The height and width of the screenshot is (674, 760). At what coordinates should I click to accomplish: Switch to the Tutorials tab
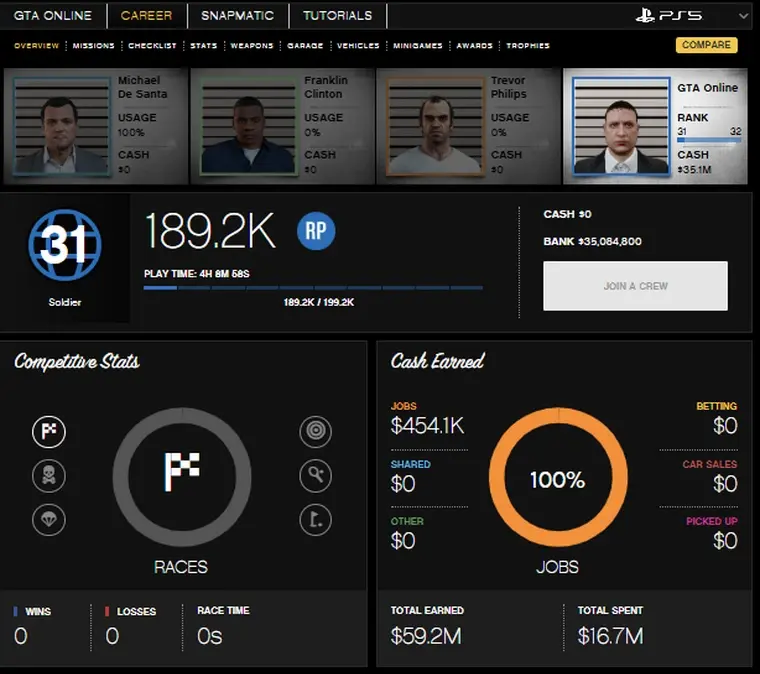[337, 16]
